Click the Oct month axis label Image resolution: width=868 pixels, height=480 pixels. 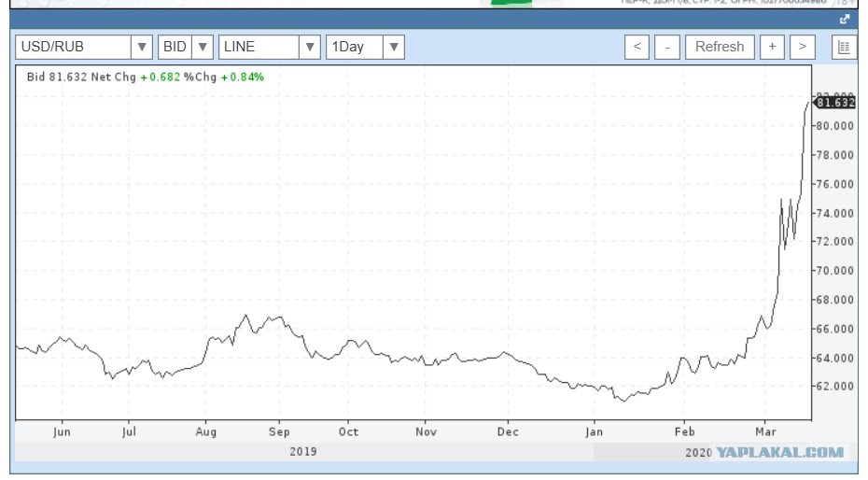click(x=348, y=431)
